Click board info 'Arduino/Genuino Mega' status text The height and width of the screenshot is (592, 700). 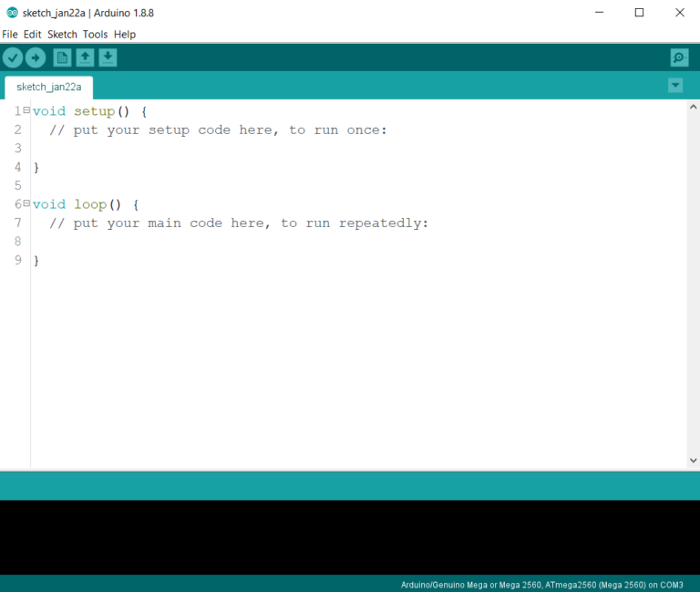pos(541,585)
